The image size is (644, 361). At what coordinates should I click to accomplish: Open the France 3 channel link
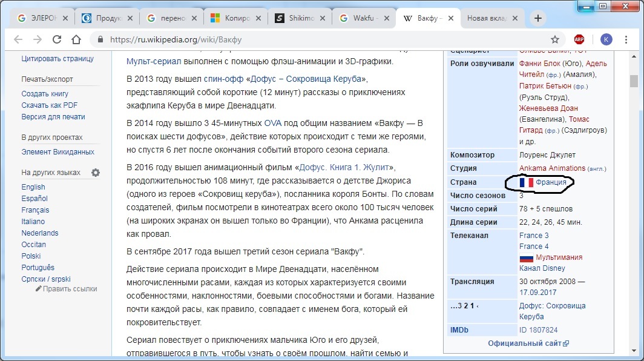(534, 236)
